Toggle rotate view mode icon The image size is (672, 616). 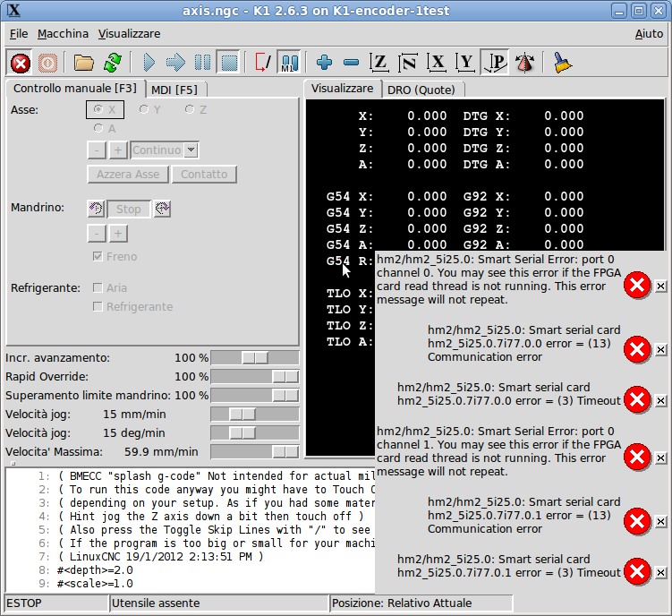point(524,63)
